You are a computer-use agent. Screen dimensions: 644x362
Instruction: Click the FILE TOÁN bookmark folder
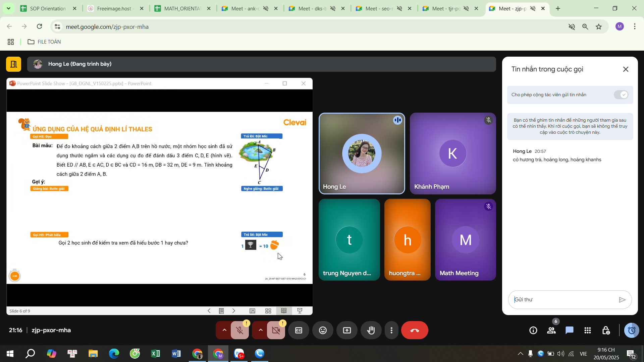pyautogui.click(x=44, y=42)
